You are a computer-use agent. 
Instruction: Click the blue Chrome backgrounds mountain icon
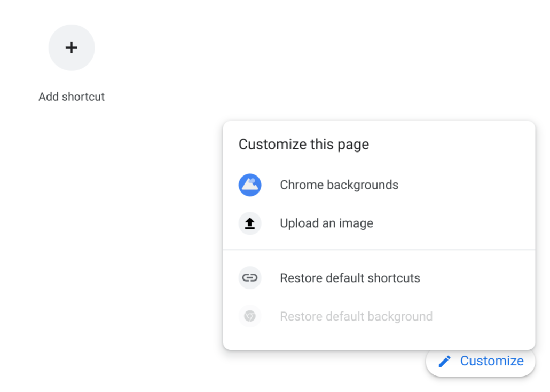[x=249, y=185]
